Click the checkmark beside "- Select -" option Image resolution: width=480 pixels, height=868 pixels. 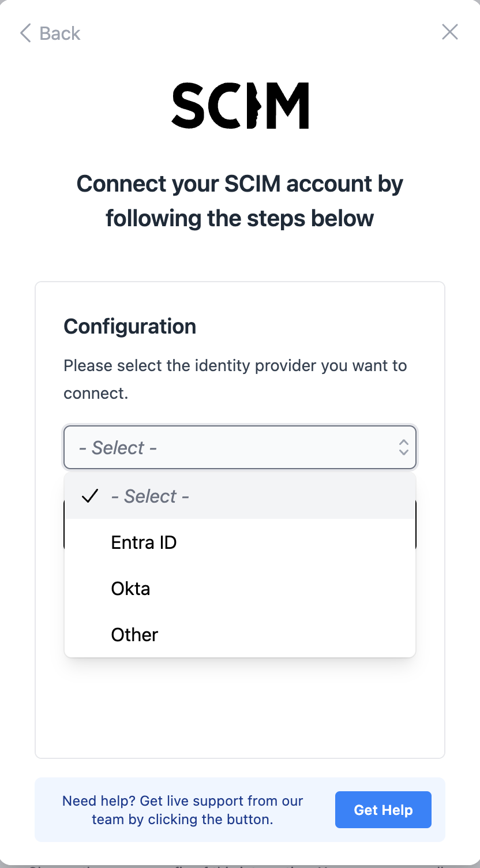tap(91, 496)
